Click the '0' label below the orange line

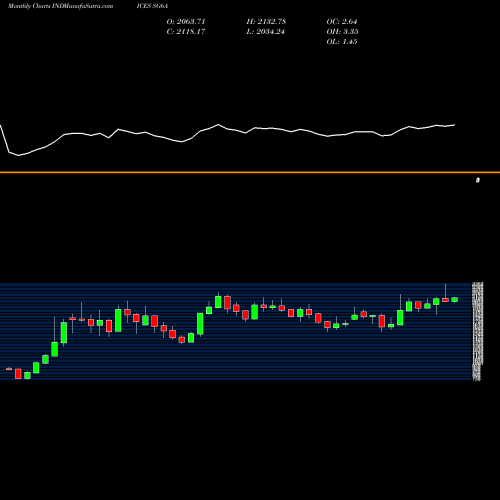[x=478, y=180]
